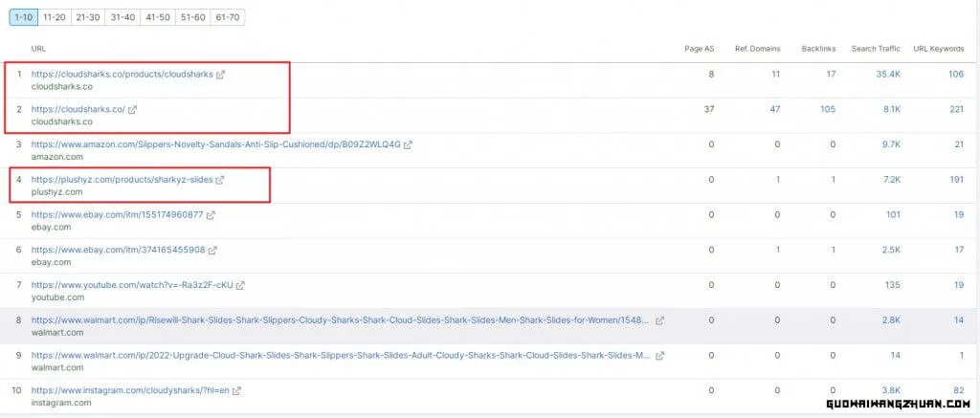The height and width of the screenshot is (418, 980).
Task: Open the ebay.com/itm/155174960877 link
Action: pos(118,215)
